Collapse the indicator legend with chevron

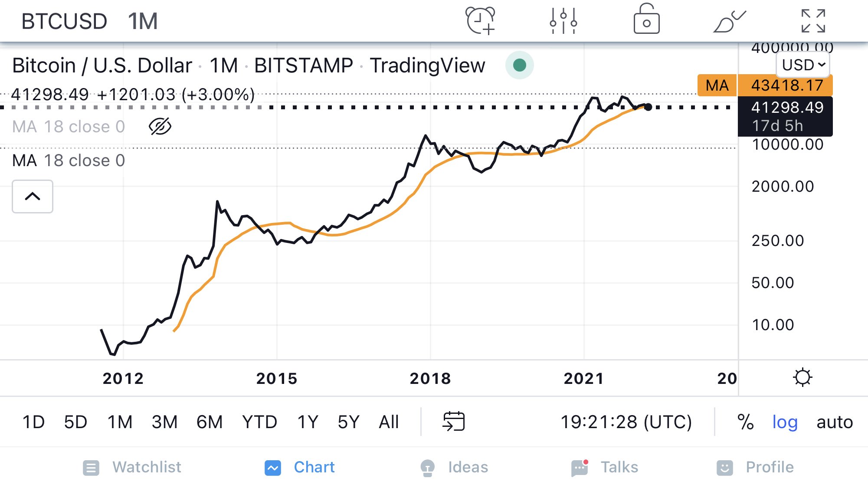(33, 197)
